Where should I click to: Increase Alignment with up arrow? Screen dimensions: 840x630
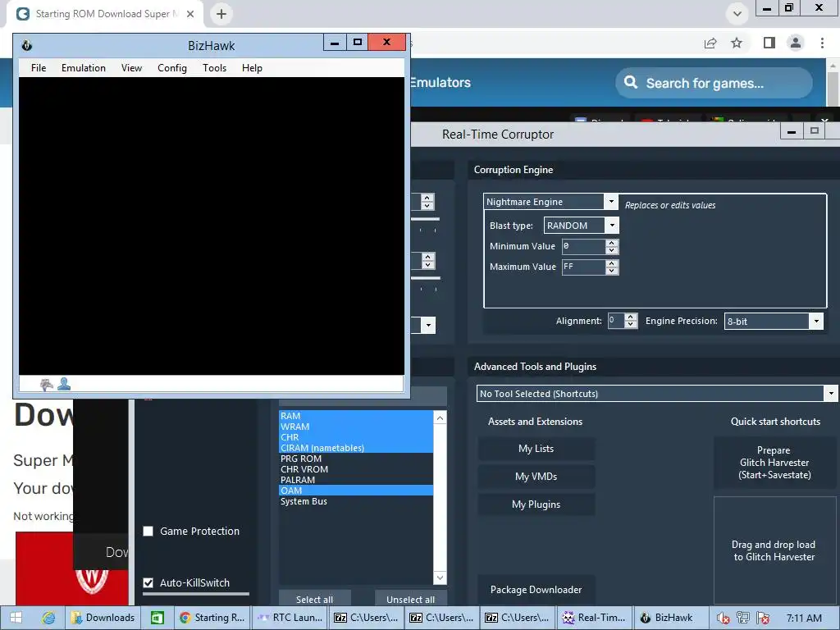pyautogui.click(x=631, y=317)
